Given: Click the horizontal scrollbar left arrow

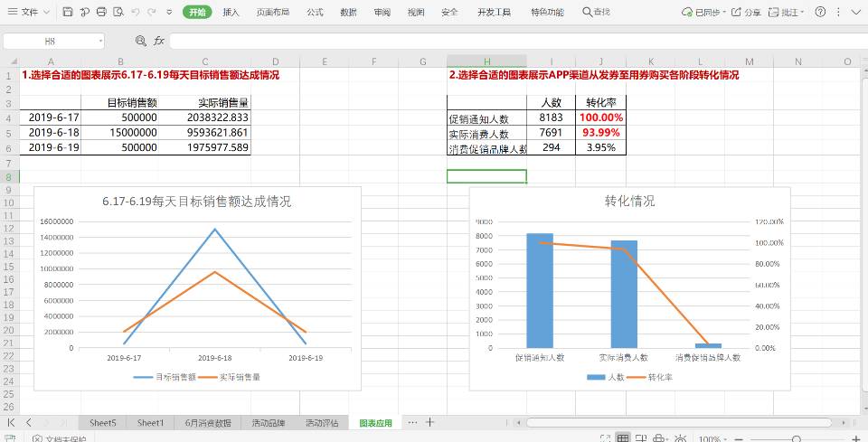Looking at the screenshot, I should tap(517, 423).
